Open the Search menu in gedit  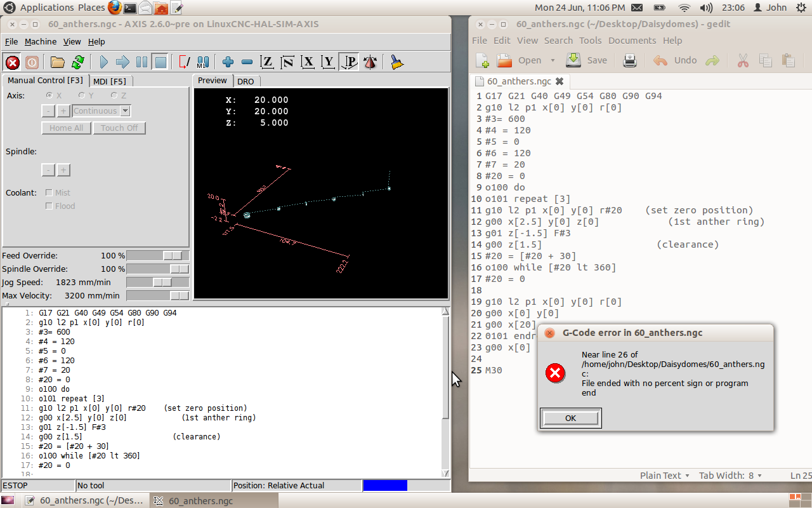coord(558,40)
